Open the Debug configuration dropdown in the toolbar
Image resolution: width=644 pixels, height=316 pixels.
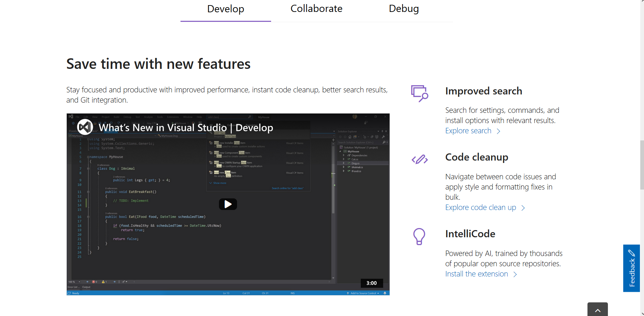(138, 123)
